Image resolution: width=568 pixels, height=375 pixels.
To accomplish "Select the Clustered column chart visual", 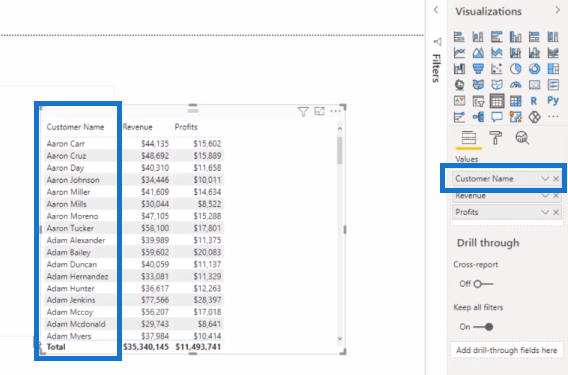I will pos(515,37).
